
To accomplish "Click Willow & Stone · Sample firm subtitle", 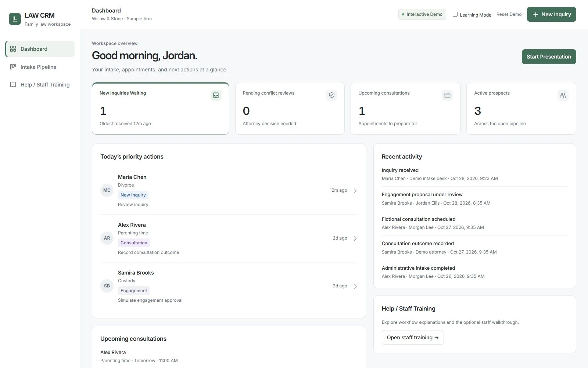I will click(x=122, y=19).
